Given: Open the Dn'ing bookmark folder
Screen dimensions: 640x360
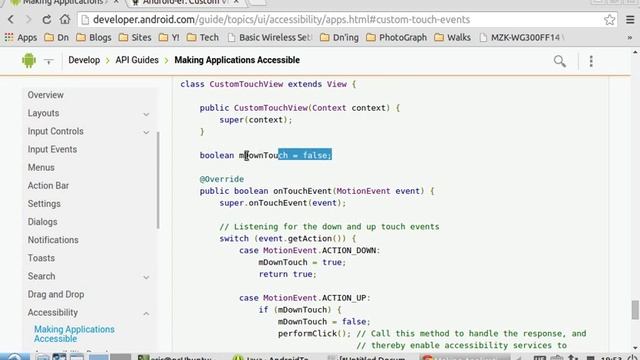Looking at the screenshot, I should coord(340,38).
